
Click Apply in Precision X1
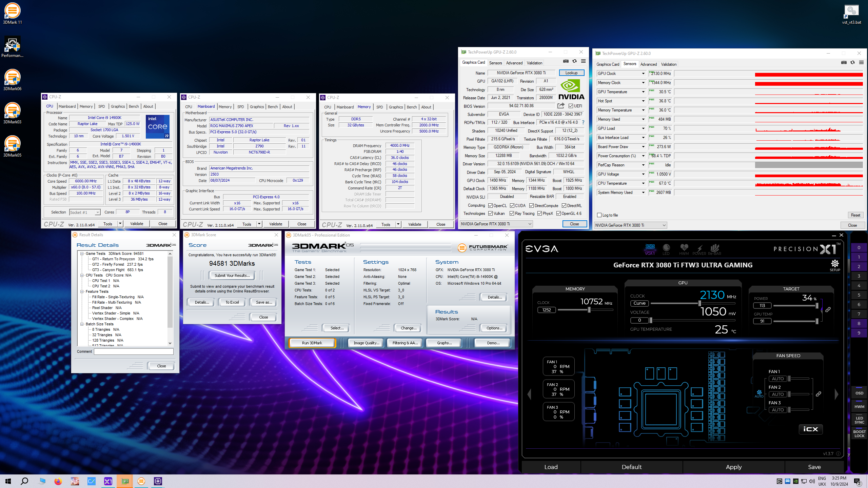(734, 467)
